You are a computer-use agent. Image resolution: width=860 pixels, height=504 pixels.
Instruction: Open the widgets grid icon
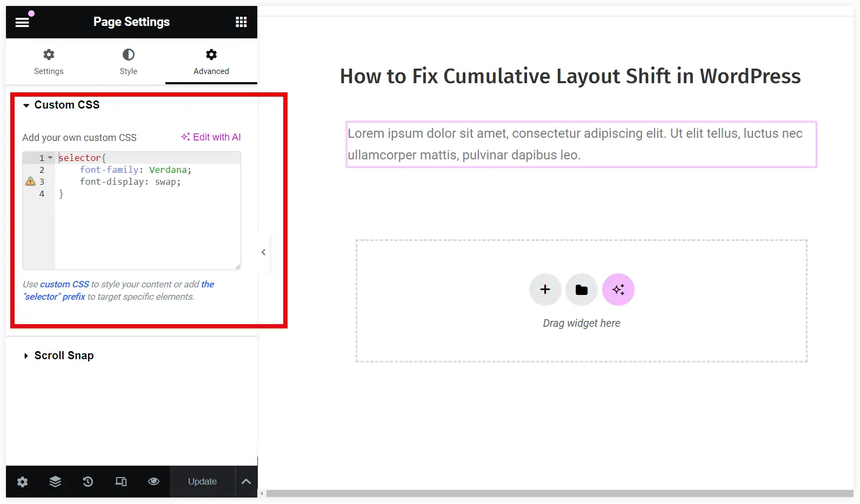[x=241, y=22]
